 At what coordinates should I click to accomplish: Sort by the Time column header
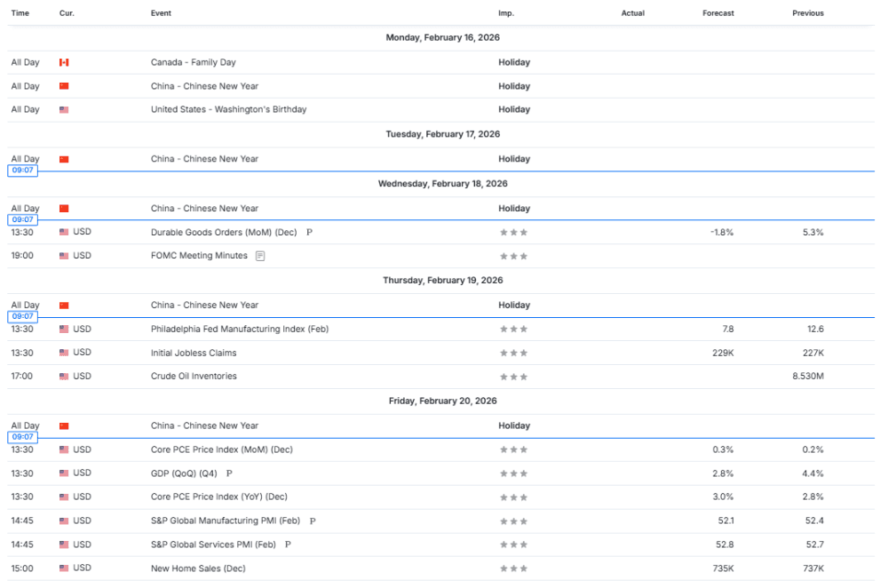[x=20, y=13]
